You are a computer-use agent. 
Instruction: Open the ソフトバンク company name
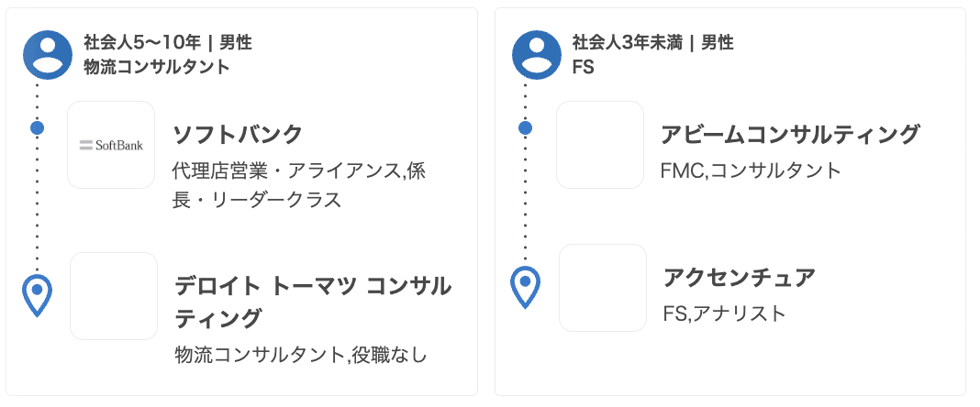point(238,135)
